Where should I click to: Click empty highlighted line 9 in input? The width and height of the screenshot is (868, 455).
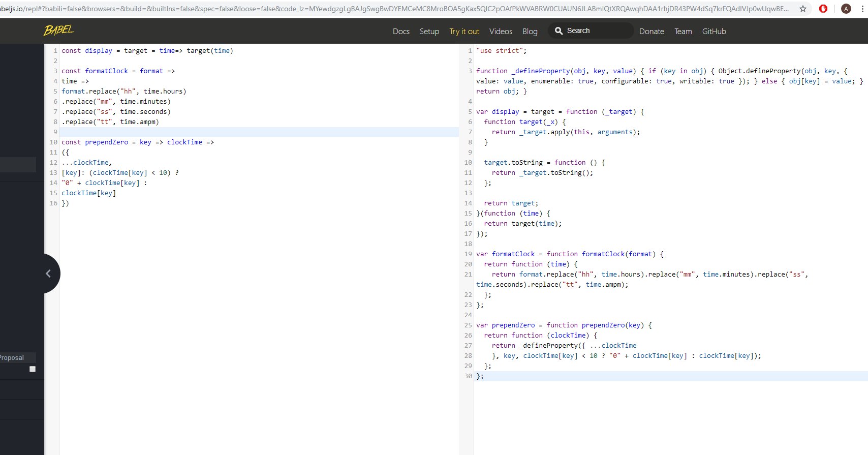point(259,132)
